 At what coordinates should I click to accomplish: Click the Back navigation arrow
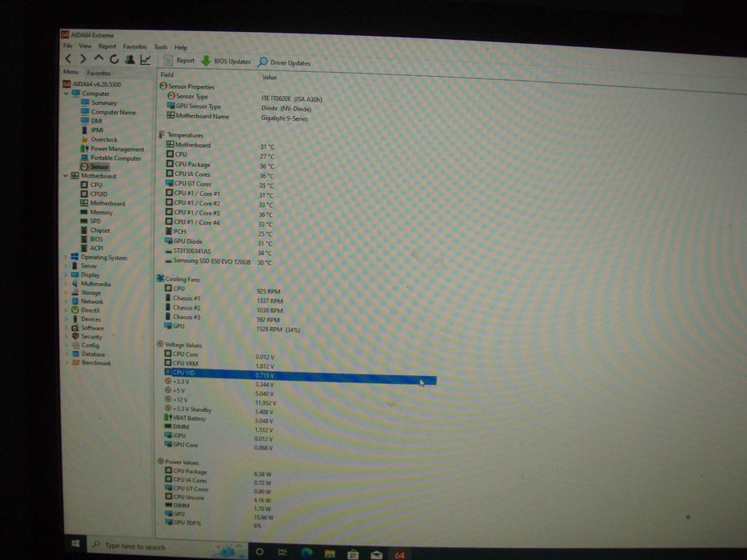tap(69, 58)
